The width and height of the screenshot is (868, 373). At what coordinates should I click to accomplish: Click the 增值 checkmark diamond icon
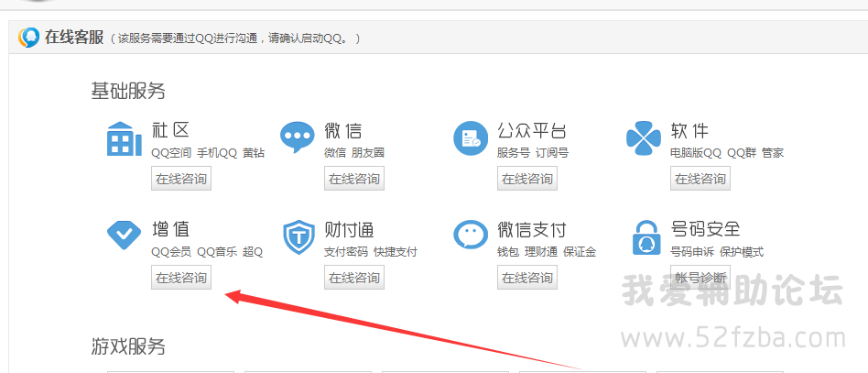(x=124, y=236)
